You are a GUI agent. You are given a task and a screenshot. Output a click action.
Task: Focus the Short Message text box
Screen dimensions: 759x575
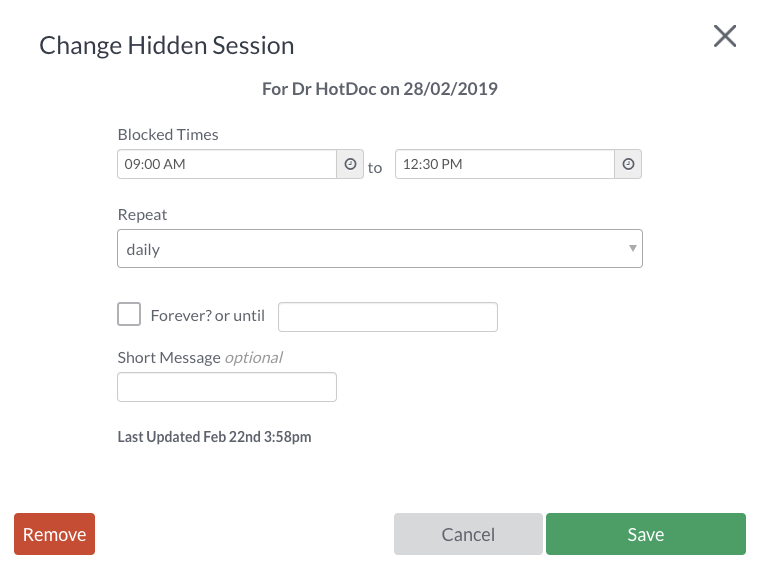(x=227, y=387)
